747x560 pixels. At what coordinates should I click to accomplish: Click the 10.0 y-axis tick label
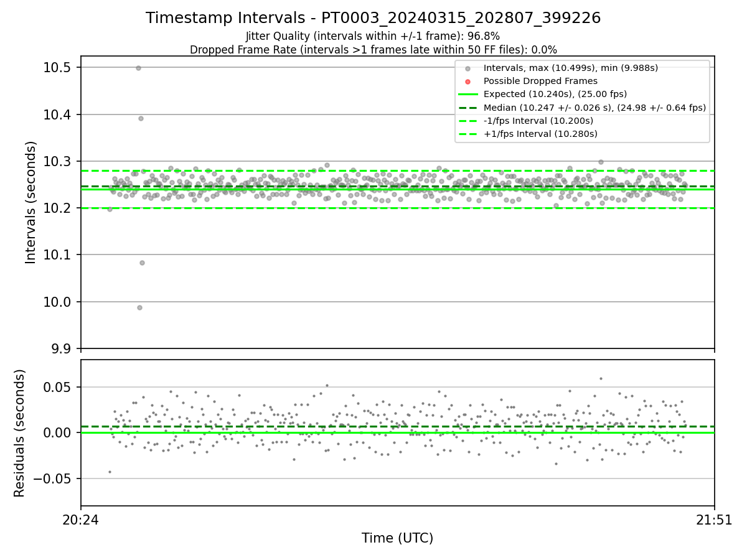click(57, 302)
